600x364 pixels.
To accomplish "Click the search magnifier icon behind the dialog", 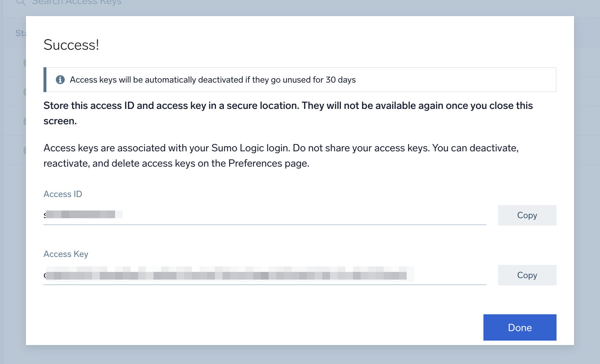I will click(x=21, y=2).
